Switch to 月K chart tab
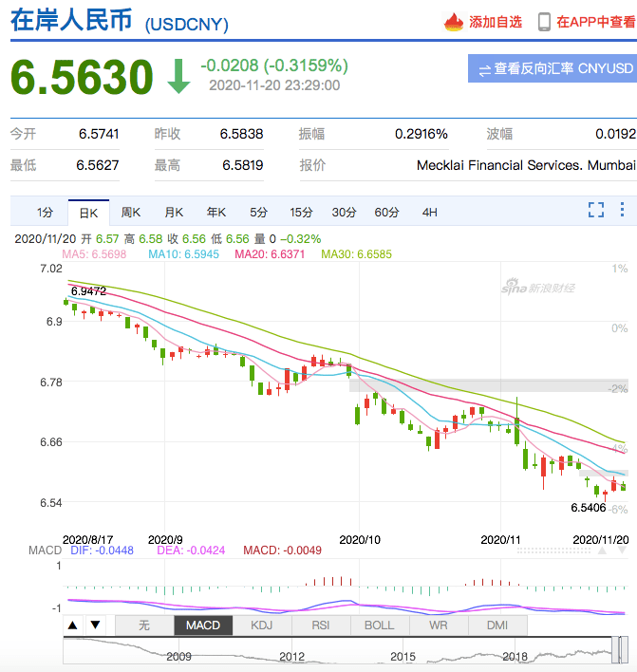This screenshot has height=672, width=637. tap(174, 213)
